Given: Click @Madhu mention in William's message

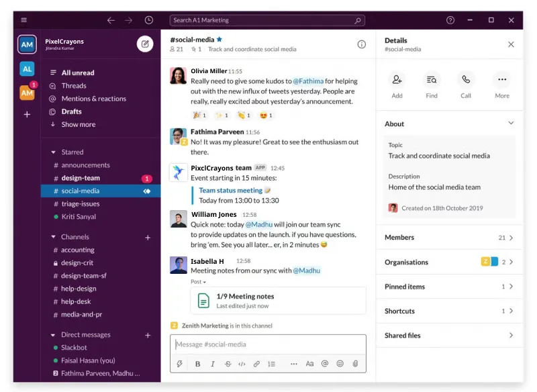Looking at the screenshot, I should pos(259,225).
